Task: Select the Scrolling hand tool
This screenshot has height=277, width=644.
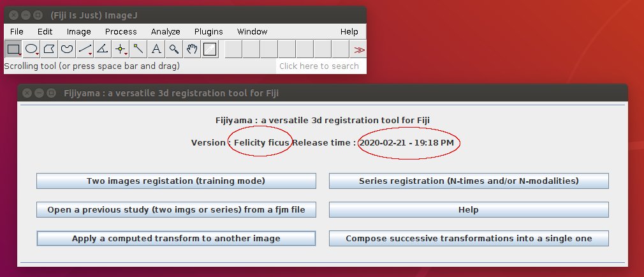Action: point(192,49)
